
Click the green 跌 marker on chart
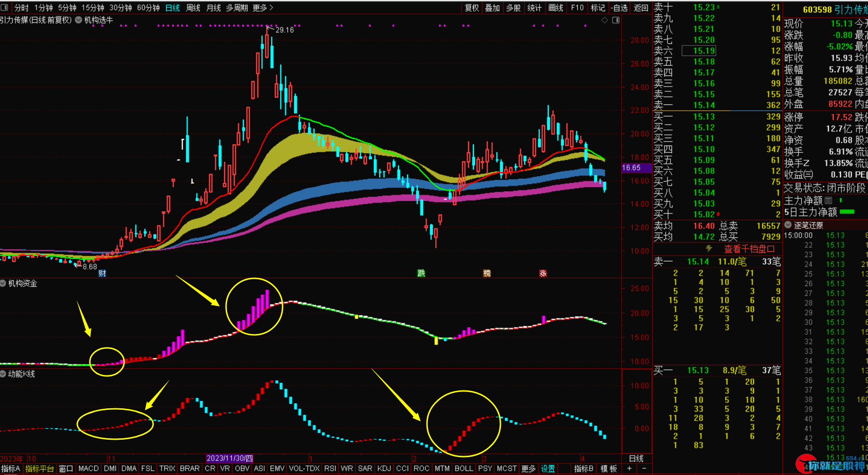pos(421,273)
